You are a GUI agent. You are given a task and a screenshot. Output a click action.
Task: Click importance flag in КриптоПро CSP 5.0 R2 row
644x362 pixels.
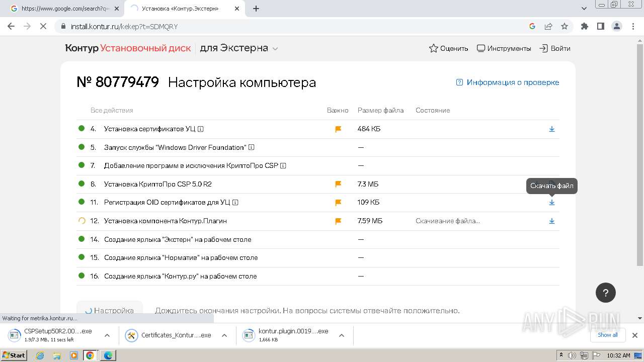[338, 184]
